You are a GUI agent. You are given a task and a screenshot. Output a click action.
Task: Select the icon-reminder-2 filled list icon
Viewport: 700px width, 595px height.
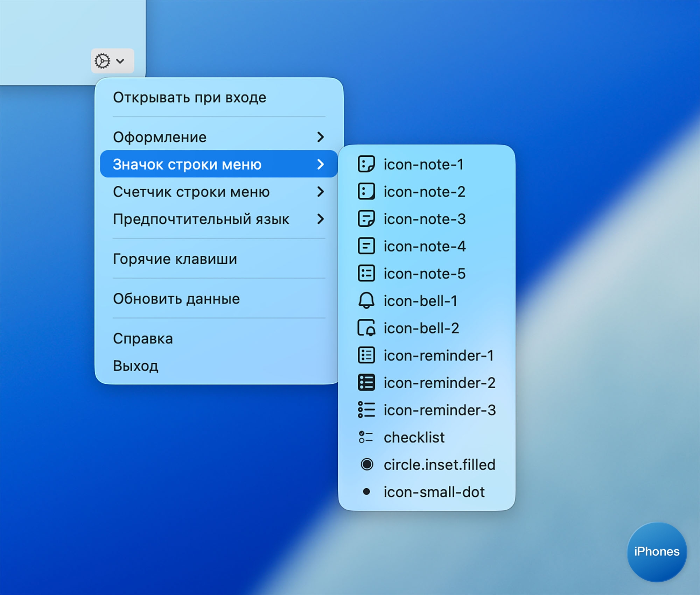click(x=439, y=383)
